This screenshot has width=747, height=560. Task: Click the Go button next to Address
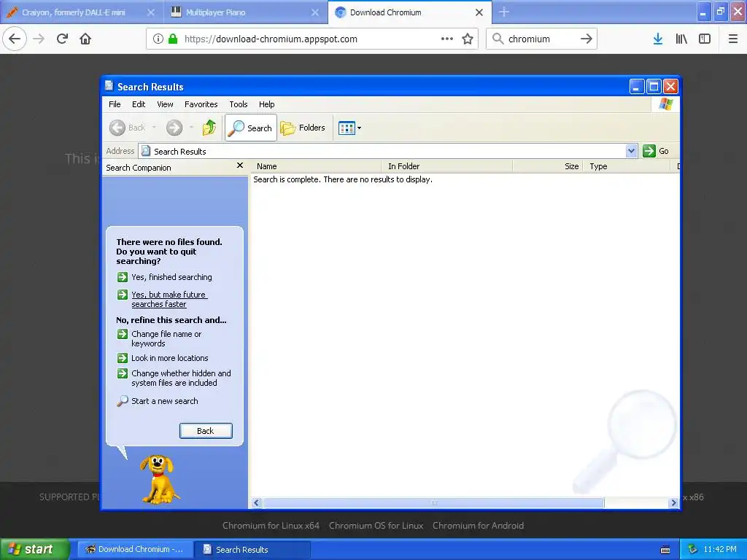pyautogui.click(x=656, y=151)
